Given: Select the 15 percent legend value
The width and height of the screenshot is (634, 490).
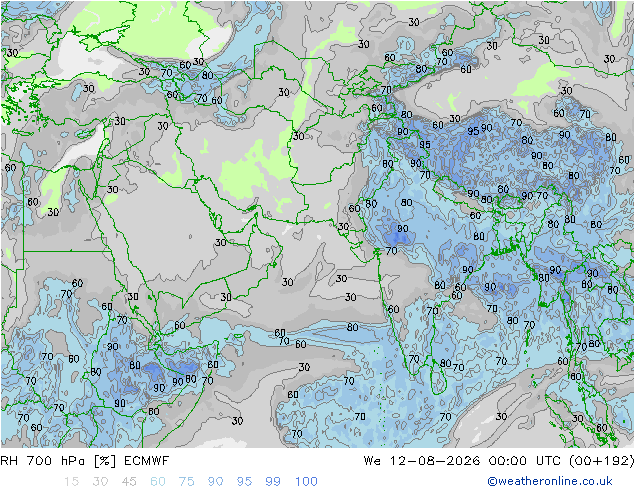Looking at the screenshot, I should point(71,482).
